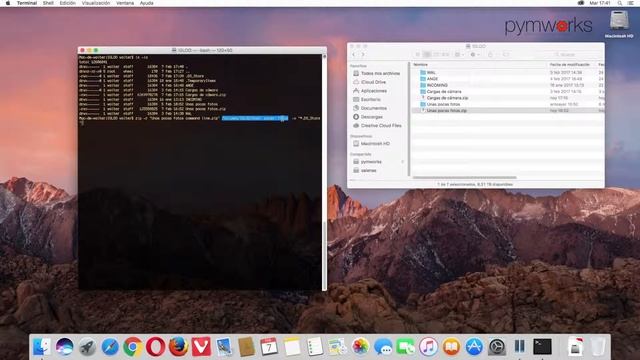This screenshot has height=360, width=640.
Task: Open iBooks from the Dock
Action: point(451,347)
